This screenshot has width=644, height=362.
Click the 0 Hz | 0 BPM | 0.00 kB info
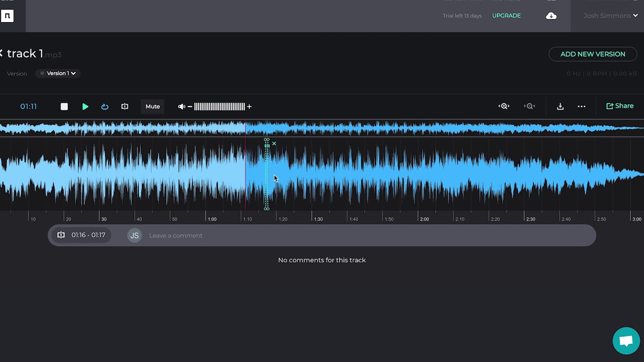pyautogui.click(x=602, y=73)
